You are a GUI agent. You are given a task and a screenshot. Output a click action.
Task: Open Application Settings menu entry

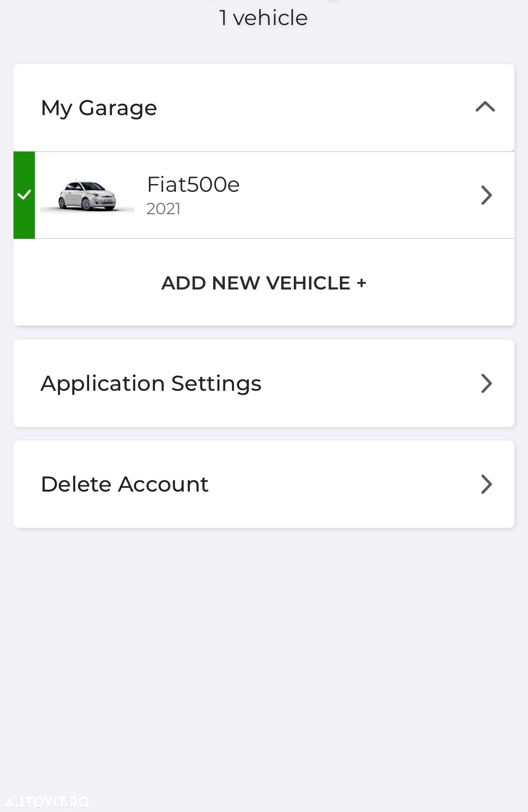click(x=264, y=383)
